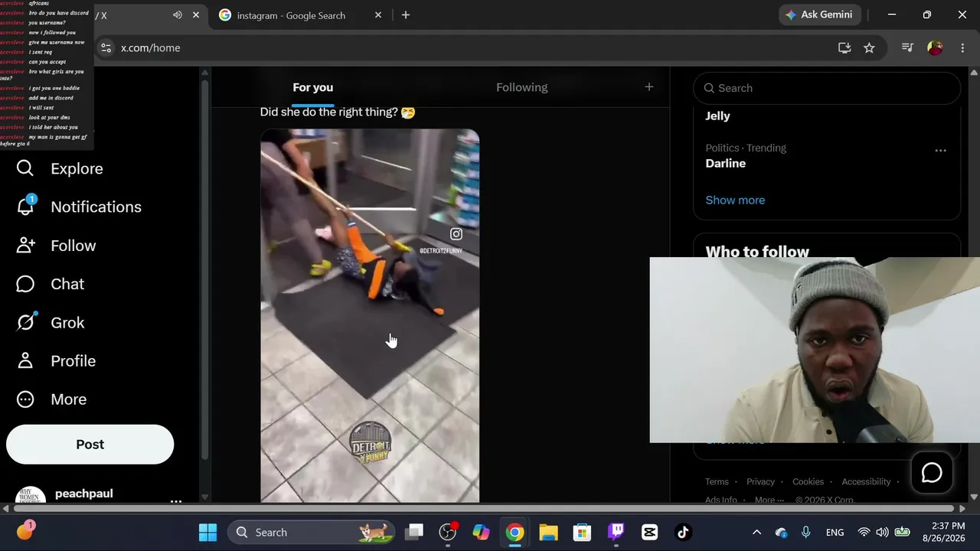Open a new browser tab
The image size is (980, 551).
tap(406, 15)
